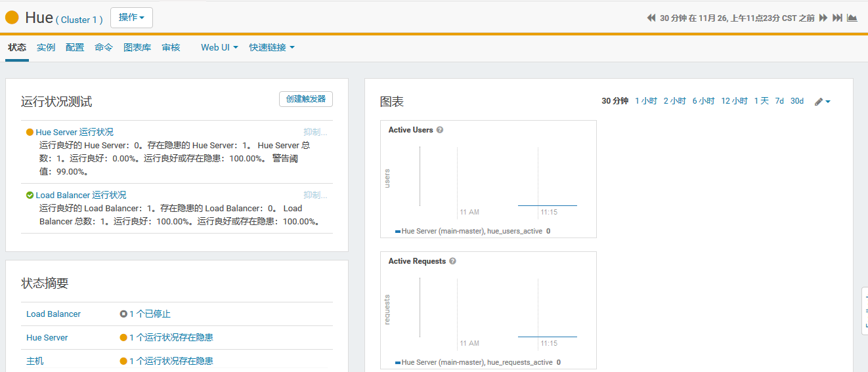The height and width of the screenshot is (372, 868).
Task: Open the 操作 dropdown button
Action: pyautogui.click(x=131, y=18)
